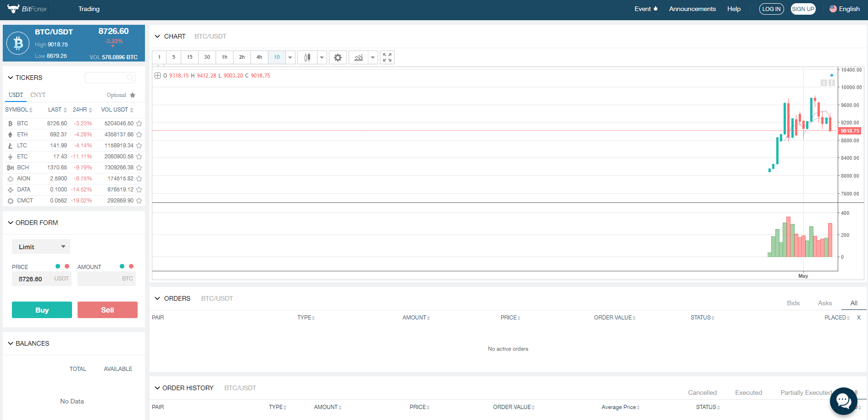This screenshot has width=868, height=420.
Task: Toggle fullscreen chart mode
Action: [387, 57]
